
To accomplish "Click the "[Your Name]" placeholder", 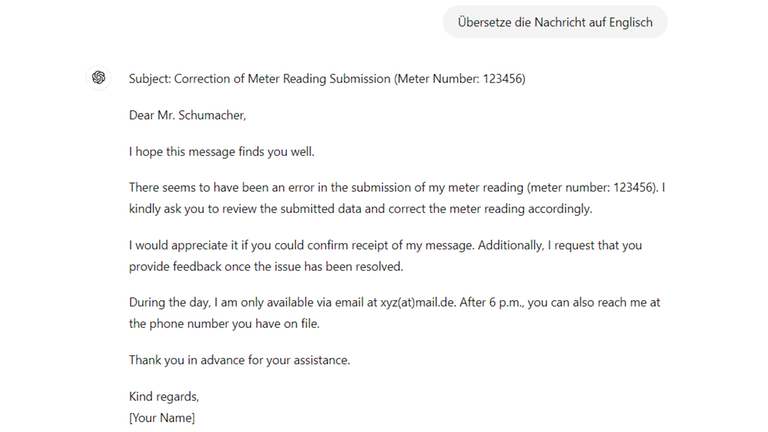I will (162, 418).
